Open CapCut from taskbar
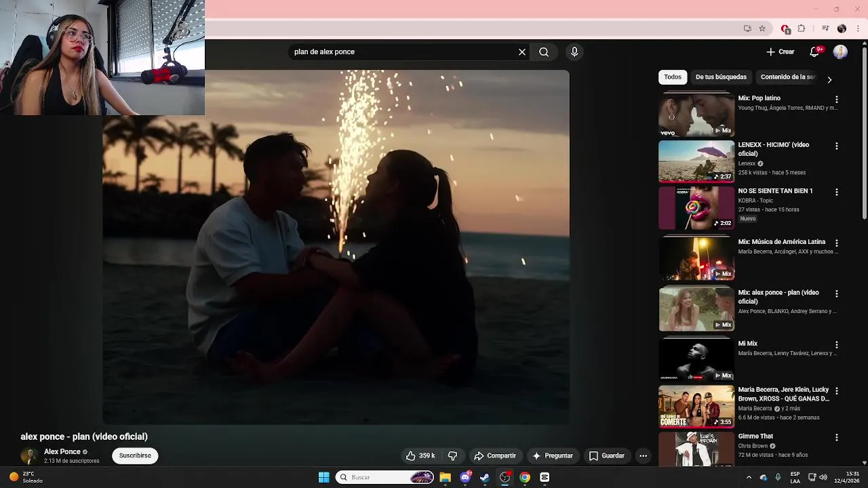Image resolution: width=868 pixels, height=488 pixels. tap(545, 477)
